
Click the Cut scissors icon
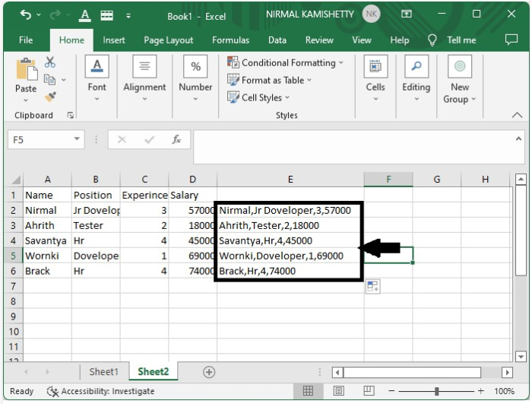coord(50,62)
